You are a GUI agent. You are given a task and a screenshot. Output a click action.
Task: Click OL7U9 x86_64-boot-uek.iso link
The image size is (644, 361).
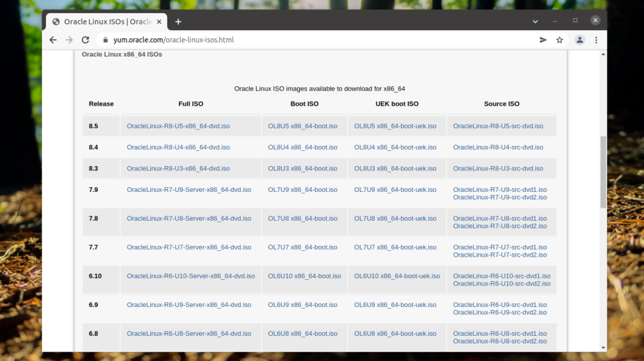tap(395, 190)
